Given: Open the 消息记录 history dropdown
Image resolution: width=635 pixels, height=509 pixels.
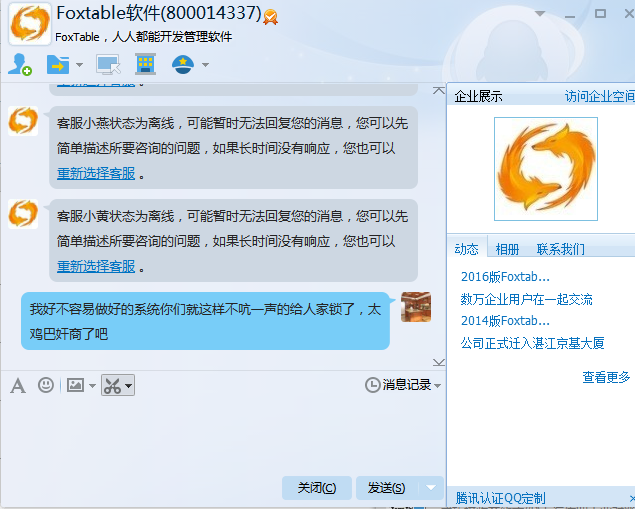Looking at the screenshot, I should (403, 385).
